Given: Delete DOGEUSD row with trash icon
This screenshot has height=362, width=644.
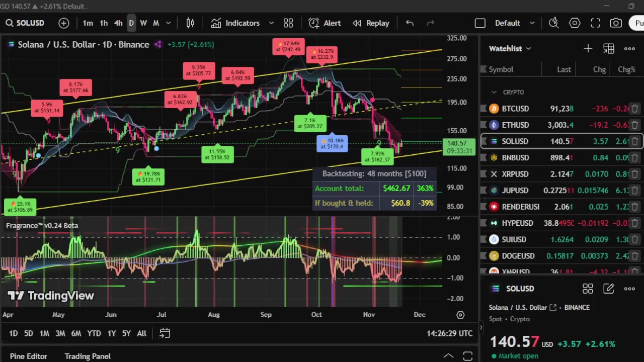Looking at the screenshot, I should [635, 255].
